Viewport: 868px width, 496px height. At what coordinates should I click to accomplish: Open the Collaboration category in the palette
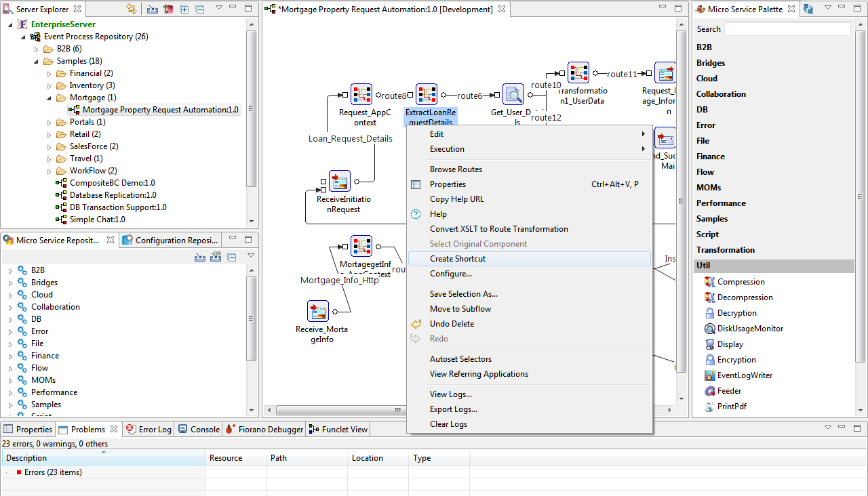pyautogui.click(x=774, y=94)
